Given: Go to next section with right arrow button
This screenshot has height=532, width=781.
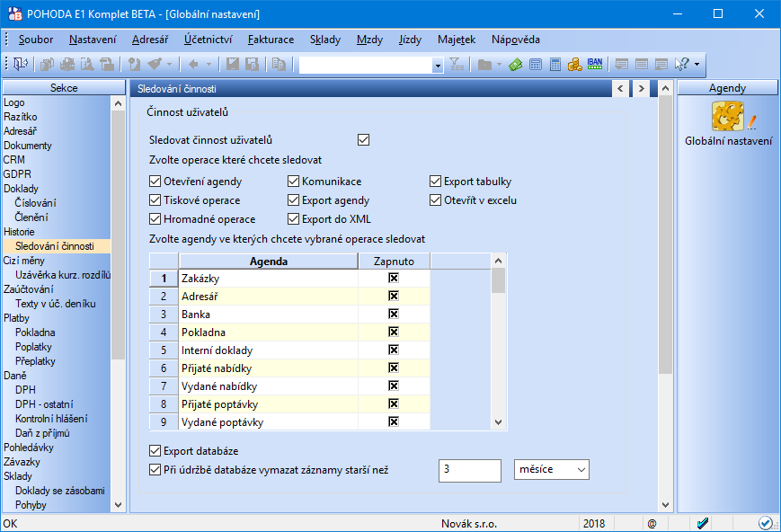Looking at the screenshot, I should (x=640, y=88).
